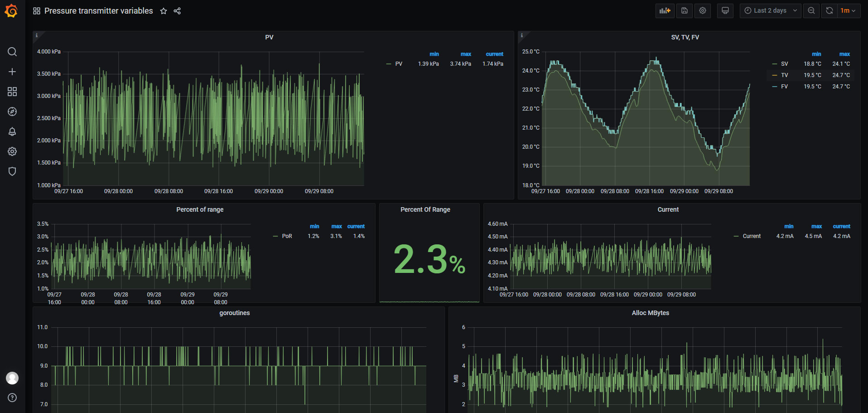The width and height of the screenshot is (868, 413).
Task: Show info tooltip icon on SV, TV, FV panel
Action: [522, 35]
